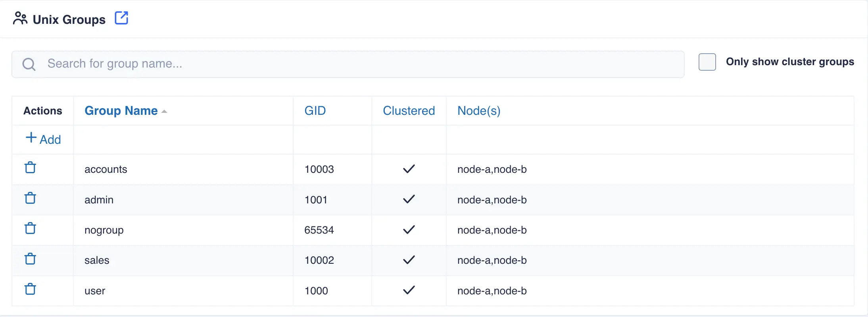
Task: Toggle sort arrow beside Group Name
Action: click(x=164, y=112)
